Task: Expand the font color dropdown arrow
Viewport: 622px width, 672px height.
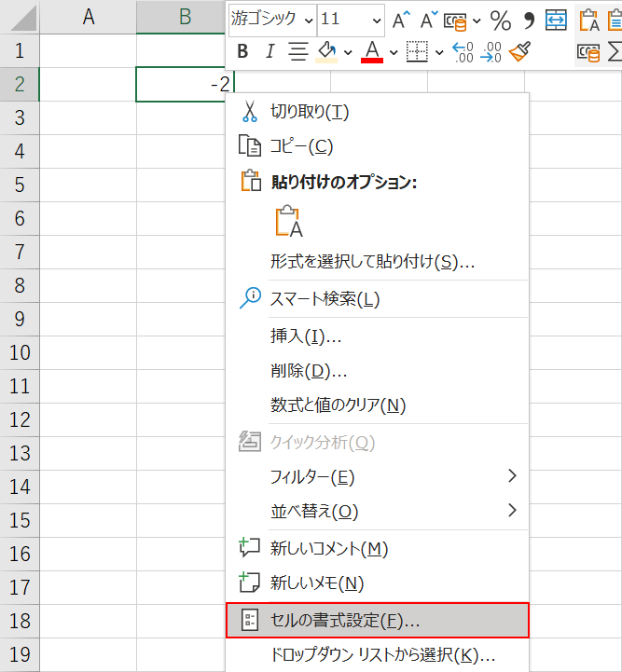Action: click(394, 52)
